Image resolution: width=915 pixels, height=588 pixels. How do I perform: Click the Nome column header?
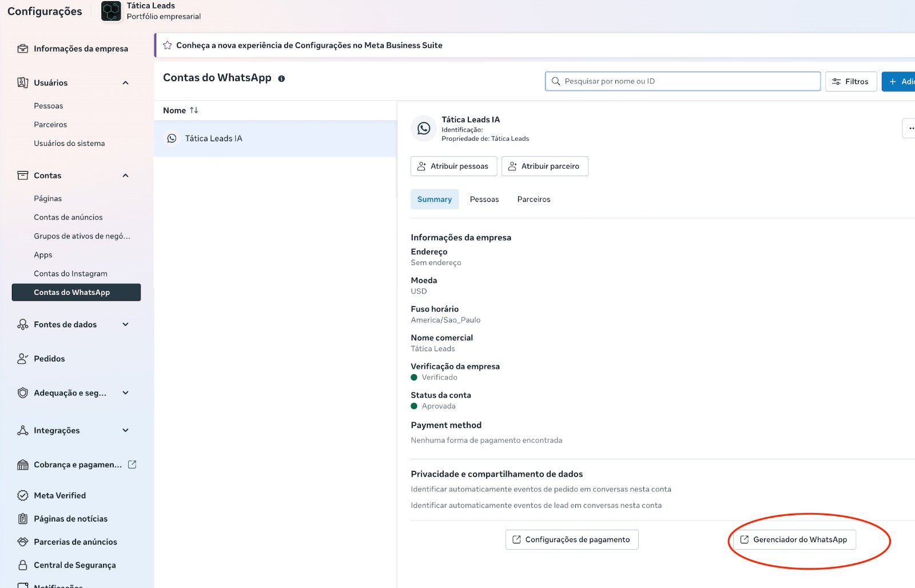pyautogui.click(x=174, y=110)
